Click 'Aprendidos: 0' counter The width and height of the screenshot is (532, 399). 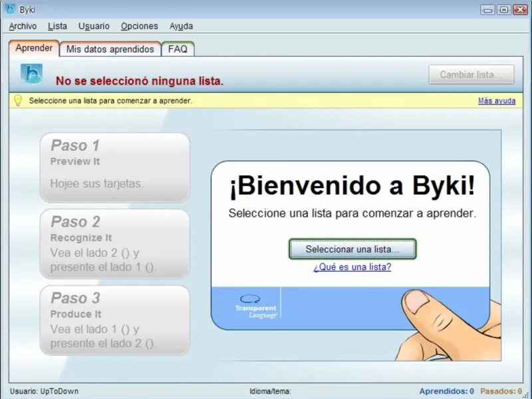[446, 391]
